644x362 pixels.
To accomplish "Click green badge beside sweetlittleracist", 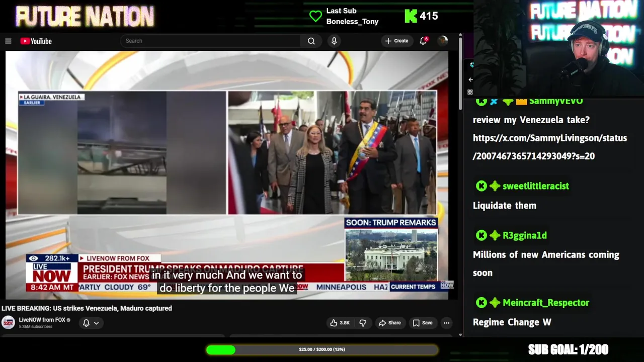I will [x=495, y=186].
